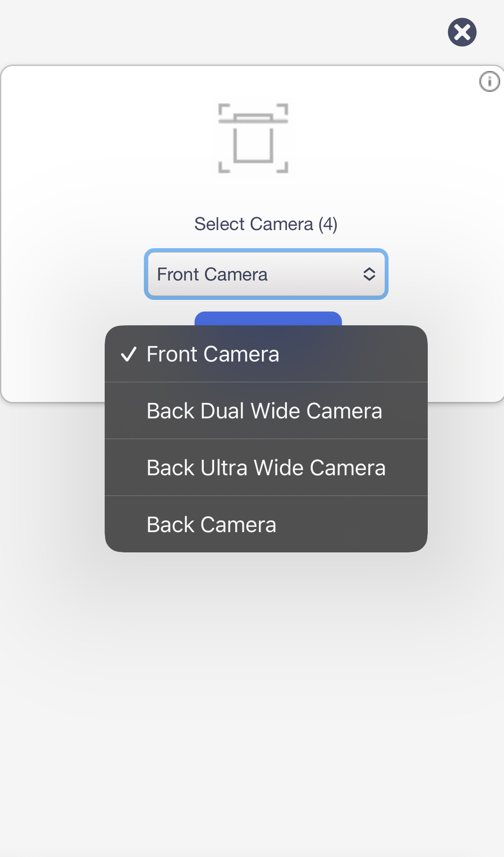Click the Front Camera select box
Image resolution: width=504 pixels, height=857 pixels.
pyautogui.click(x=266, y=274)
